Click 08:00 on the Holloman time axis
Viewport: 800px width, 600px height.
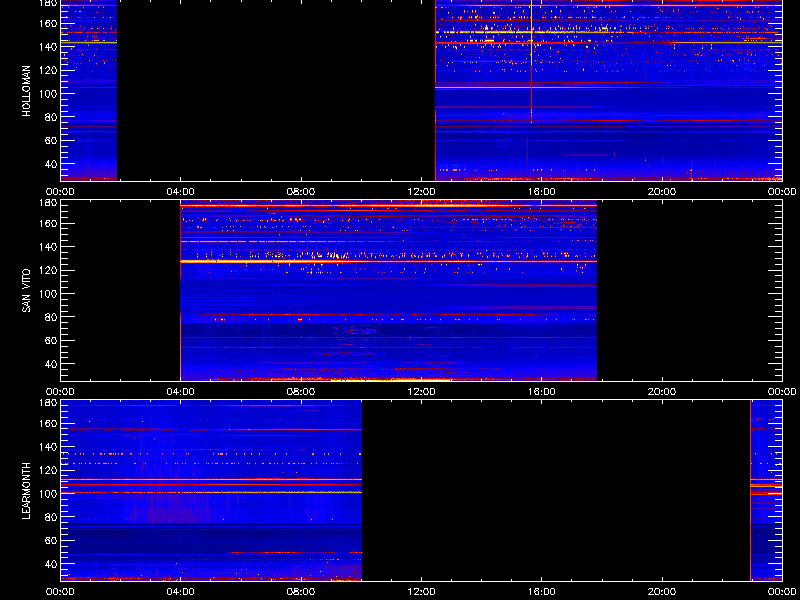click(x=301, y=192)
